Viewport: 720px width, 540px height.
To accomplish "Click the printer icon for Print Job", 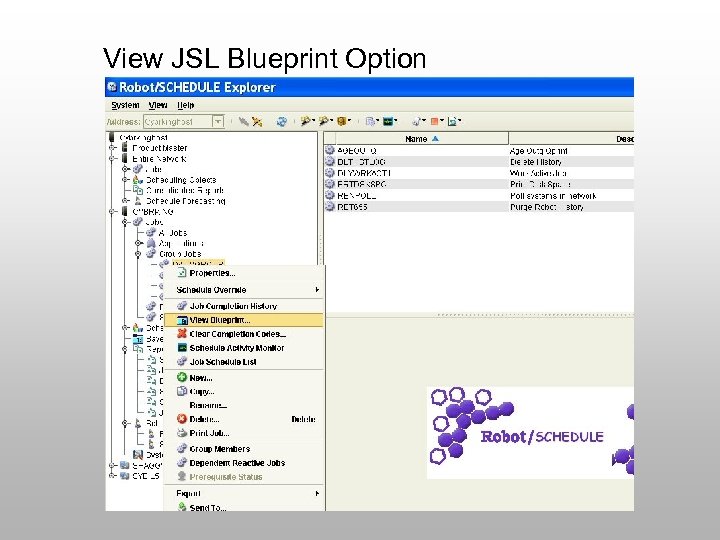I will pos(182,433).
